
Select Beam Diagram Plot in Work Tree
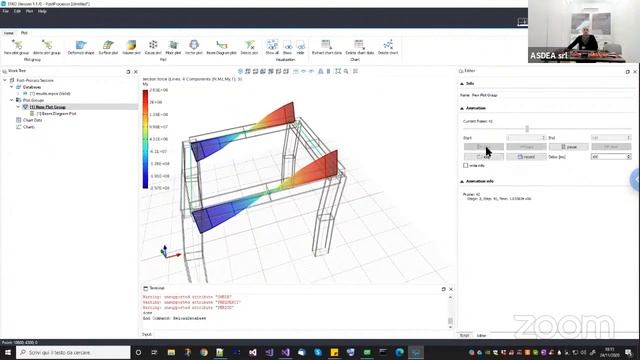click(57, 113)
